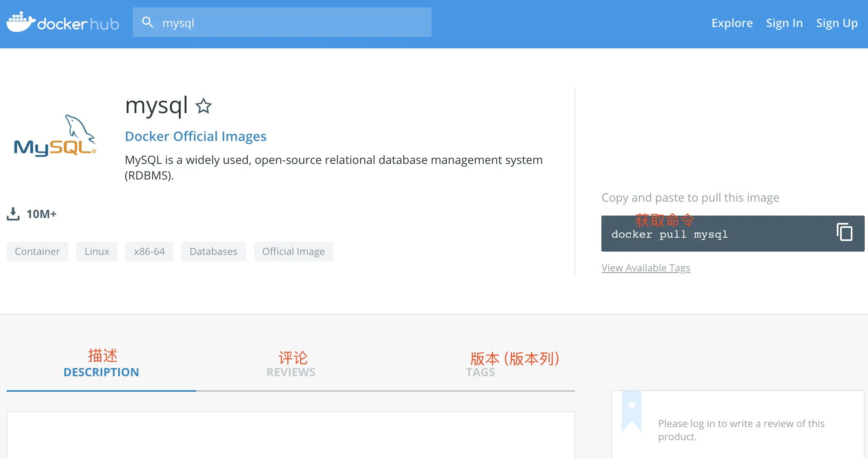Screen dimensions: 868x459
Task: Switch to the Description tab
Action: [x=101, y=372]
